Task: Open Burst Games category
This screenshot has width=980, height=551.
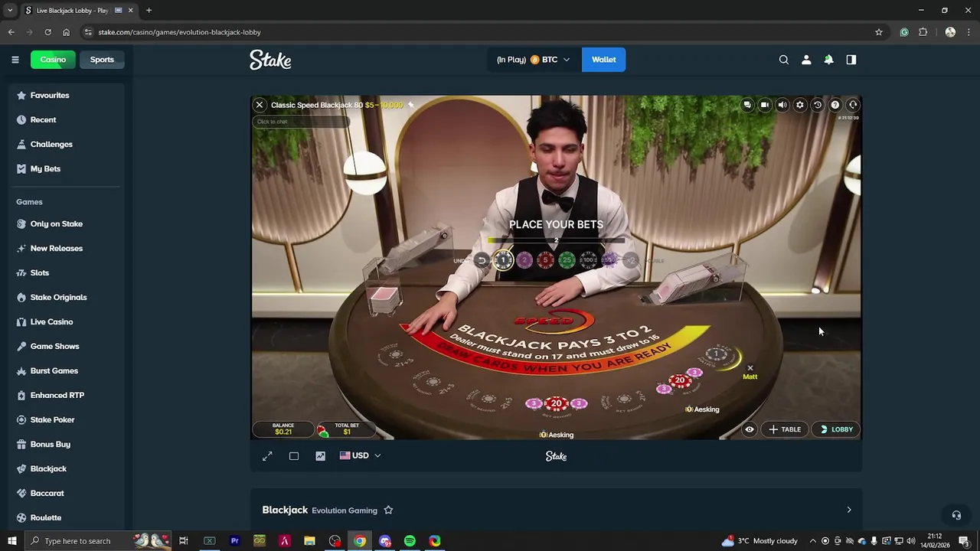Action: tap(67, 371)
